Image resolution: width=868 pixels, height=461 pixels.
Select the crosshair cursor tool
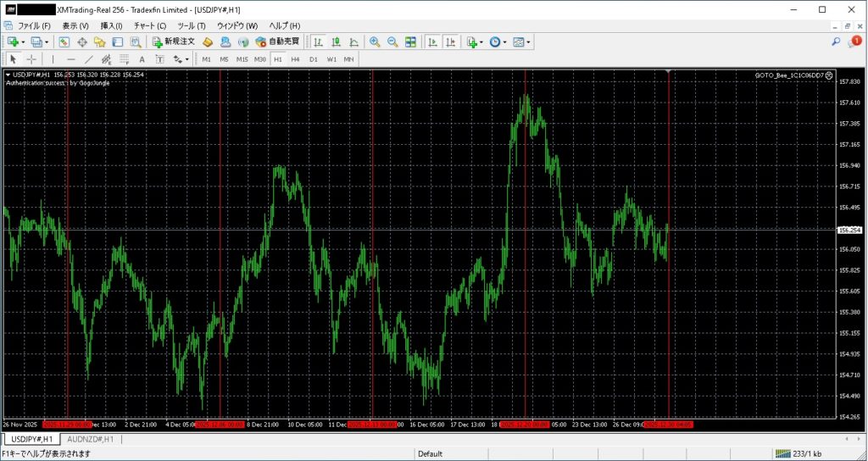click(31, 59)
